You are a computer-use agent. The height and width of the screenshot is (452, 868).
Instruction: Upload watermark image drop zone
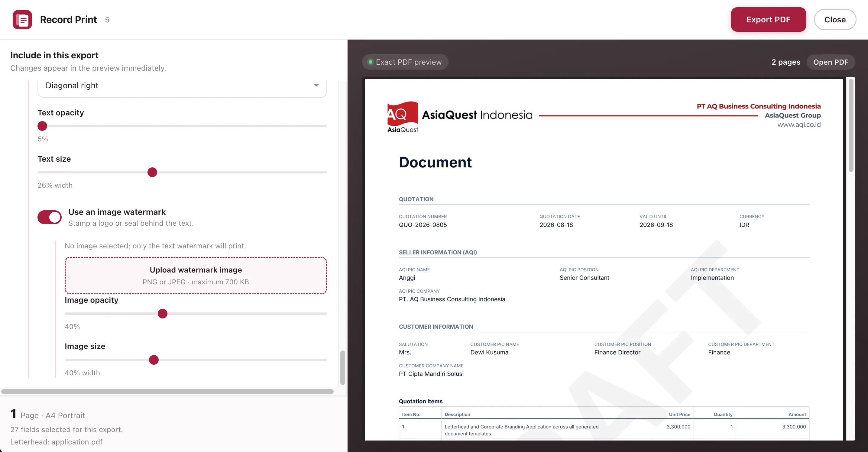coord(196,276)
